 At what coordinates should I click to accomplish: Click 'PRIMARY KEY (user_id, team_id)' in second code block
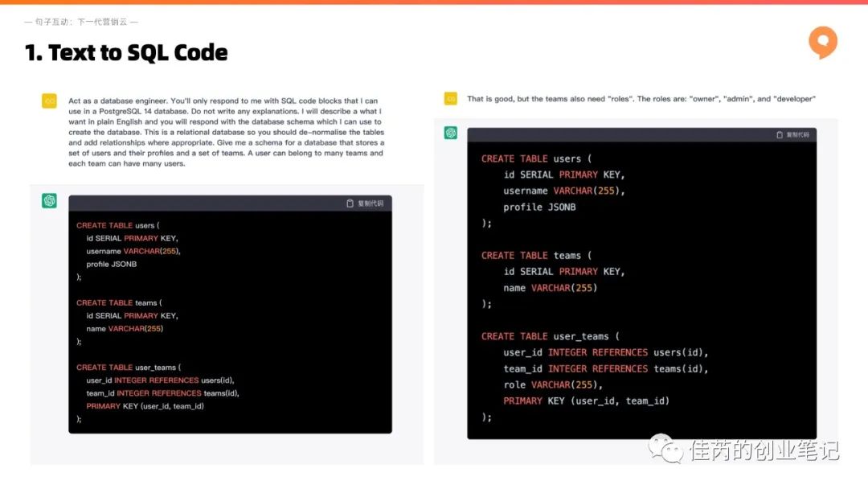[586, 401]
